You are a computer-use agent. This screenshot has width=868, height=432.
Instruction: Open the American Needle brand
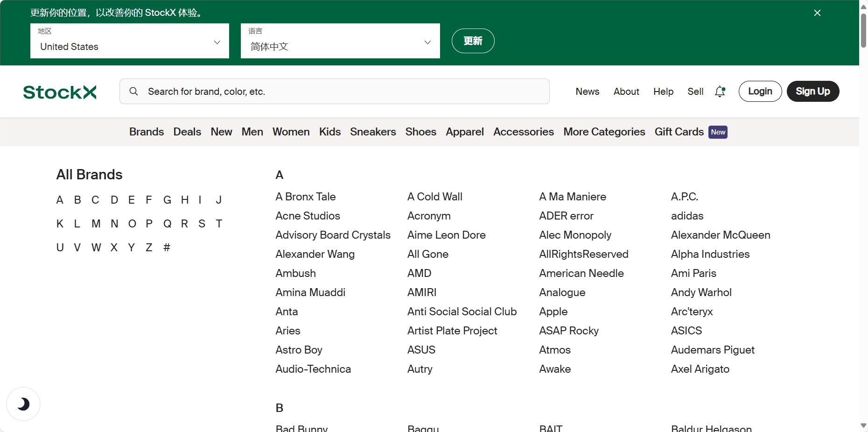click(581, 274)
